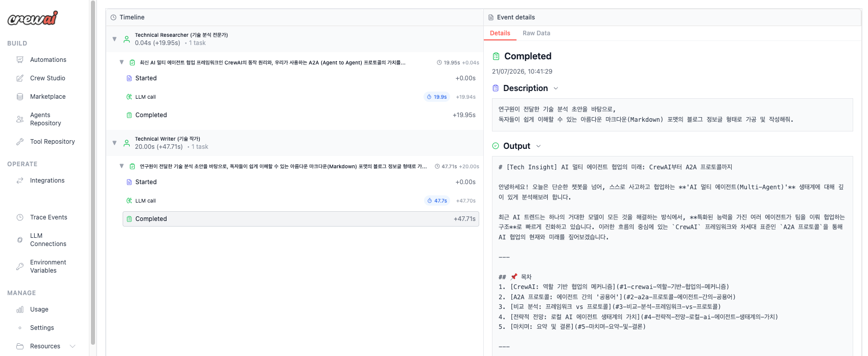The width and height of the screenshot is (868, 356).
Task: Open Settings
Action: click(42, 328)
